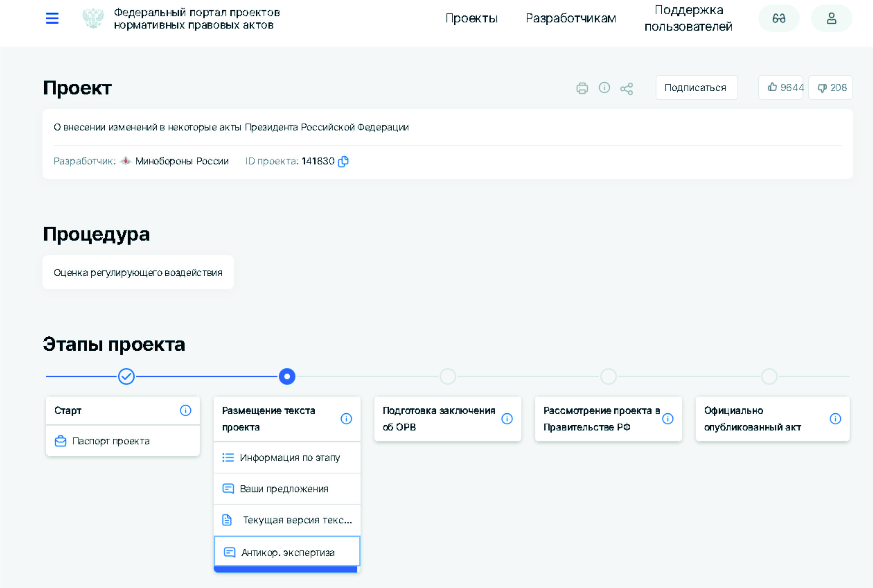Copy project ID using copy icon
This screenshot has height=588, width=873.
[x=343, y=161]
